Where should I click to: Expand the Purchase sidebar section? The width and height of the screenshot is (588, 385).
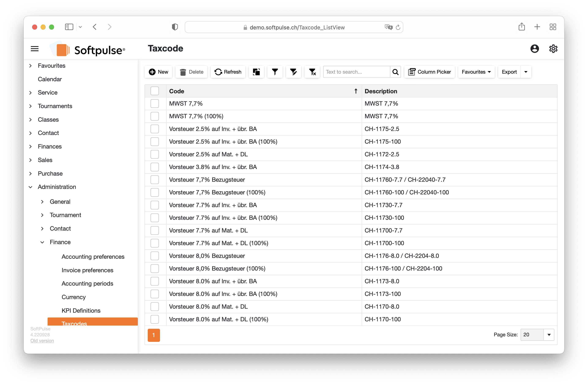tap(30, 173)
